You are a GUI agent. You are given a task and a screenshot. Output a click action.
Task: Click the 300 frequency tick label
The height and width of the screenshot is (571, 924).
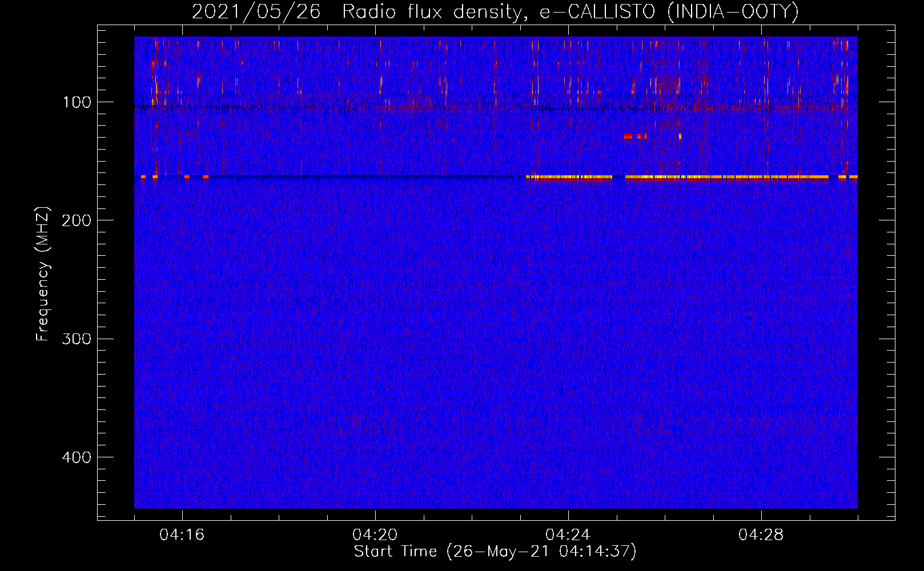click(x=77, y=339)
